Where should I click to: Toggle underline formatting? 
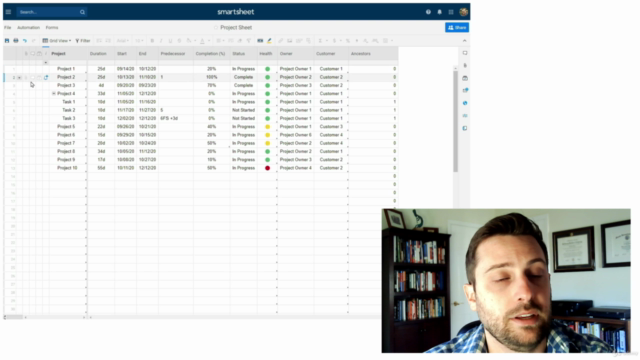[170, 40]
